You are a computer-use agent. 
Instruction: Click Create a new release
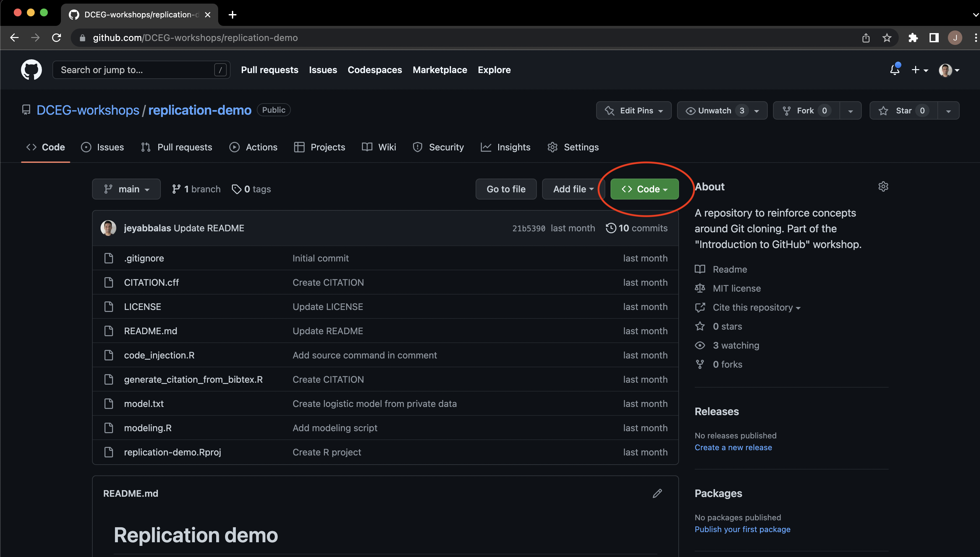[x=733, y=448]
